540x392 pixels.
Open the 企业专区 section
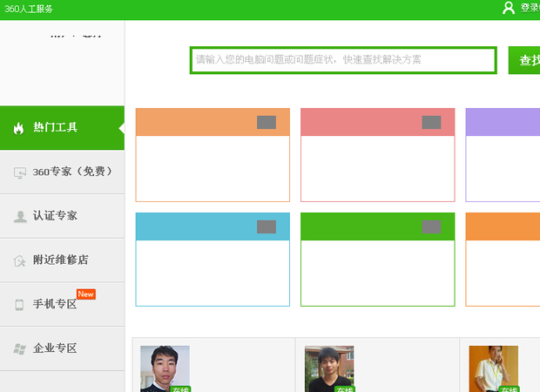point(56,348)
